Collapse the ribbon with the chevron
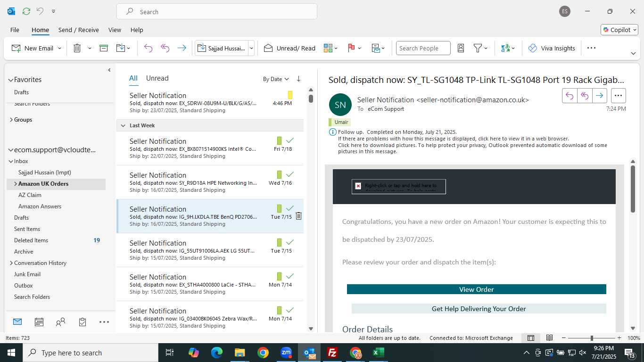 pyautogui.click(x=633, y=53)
